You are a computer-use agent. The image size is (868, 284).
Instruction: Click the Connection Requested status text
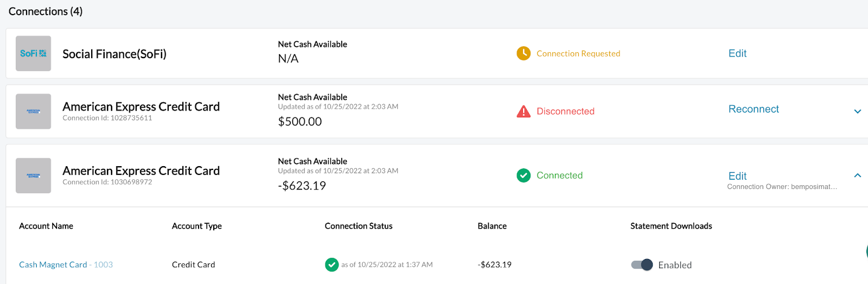tap(578, 53)
